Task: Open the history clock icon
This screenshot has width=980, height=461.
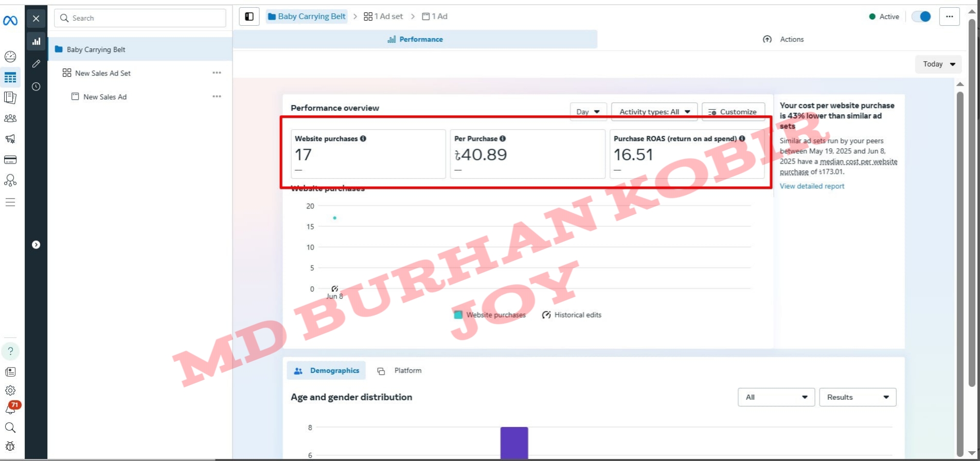Action: [36, 86]
